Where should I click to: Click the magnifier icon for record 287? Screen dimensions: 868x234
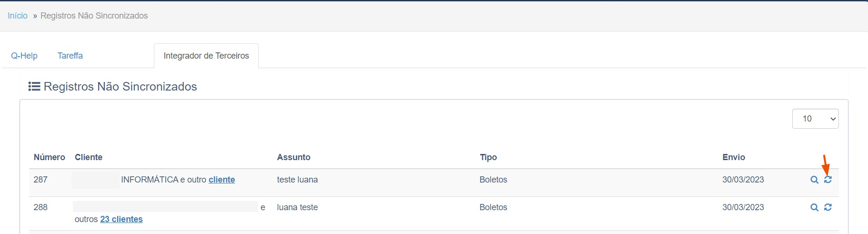click(x=815, y=180)
